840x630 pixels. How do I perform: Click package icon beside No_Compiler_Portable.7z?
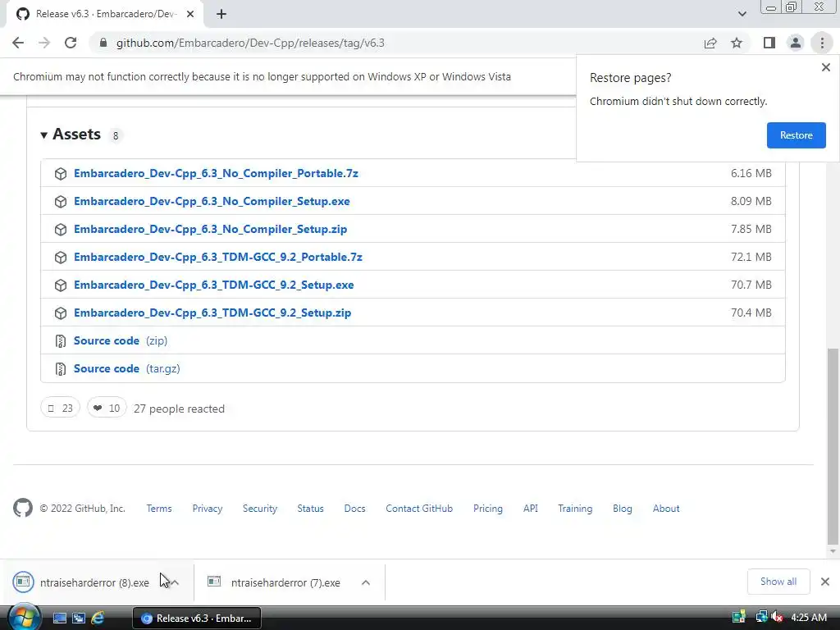(x=61, y=174)
